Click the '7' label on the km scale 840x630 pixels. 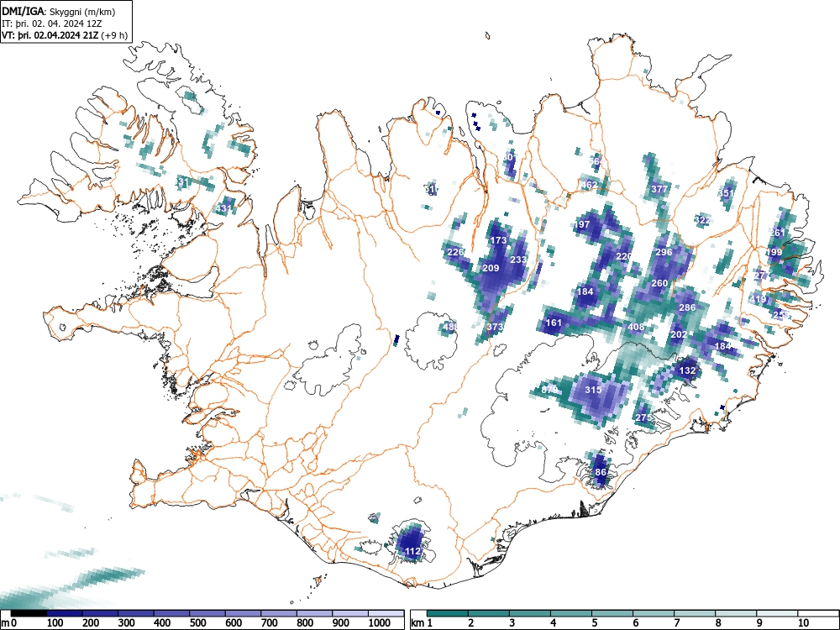pyautogui.click(x=676, y=623)
